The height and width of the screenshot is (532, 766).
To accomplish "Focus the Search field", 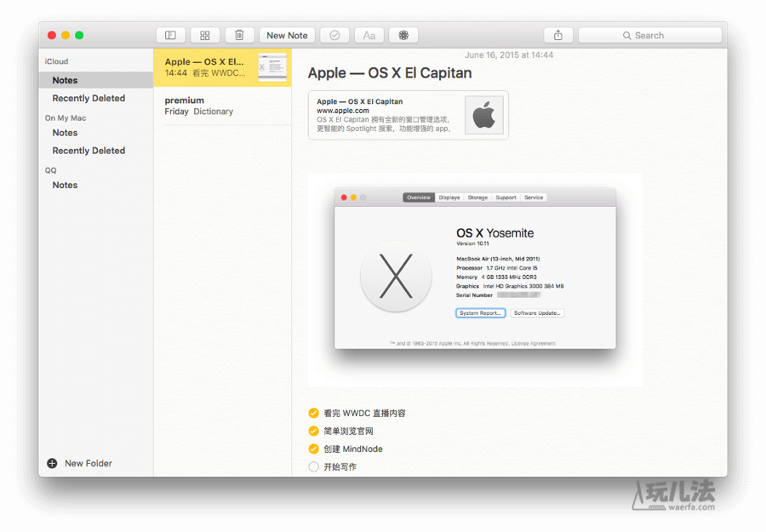I will [649, 35].
